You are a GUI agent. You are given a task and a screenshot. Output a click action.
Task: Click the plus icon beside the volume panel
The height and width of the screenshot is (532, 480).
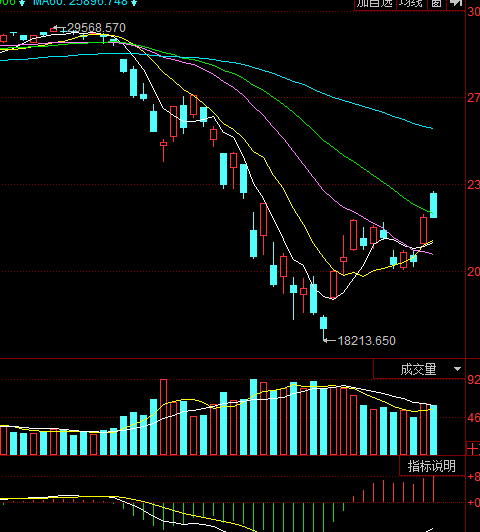473,449
